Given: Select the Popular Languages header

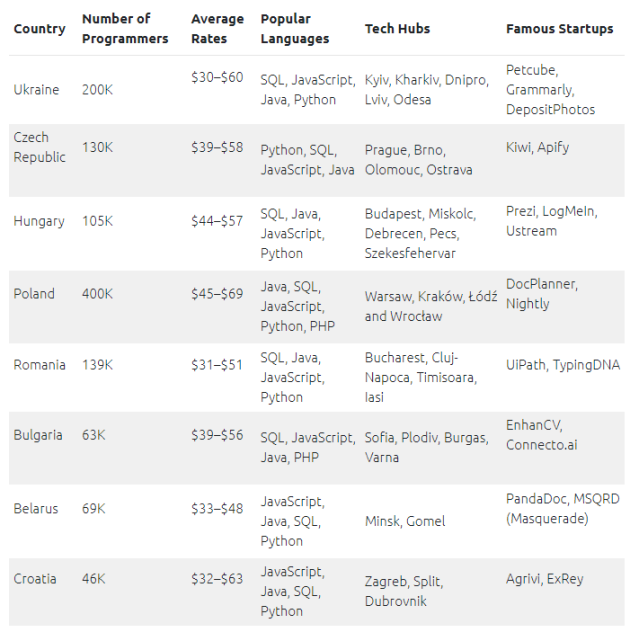Looking at the screenshot, I should click(x=295, y=29).
